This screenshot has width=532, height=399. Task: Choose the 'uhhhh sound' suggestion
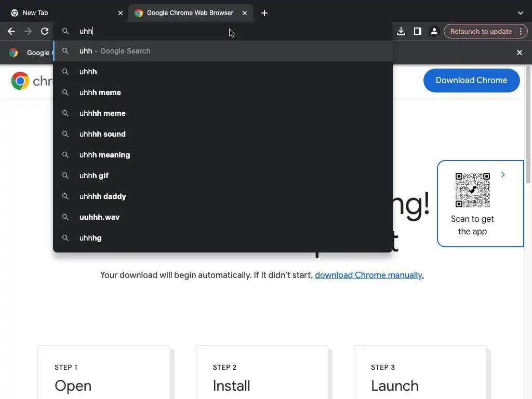pos(223,134)
